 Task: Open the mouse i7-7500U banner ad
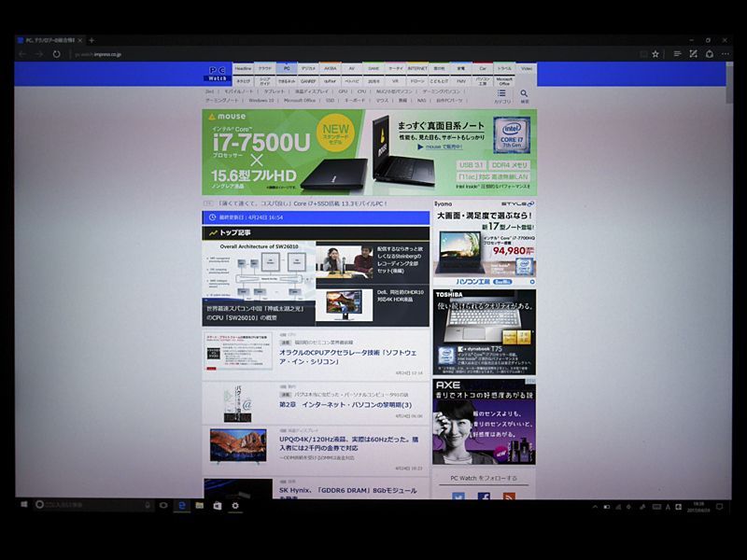tap(369, 152)
